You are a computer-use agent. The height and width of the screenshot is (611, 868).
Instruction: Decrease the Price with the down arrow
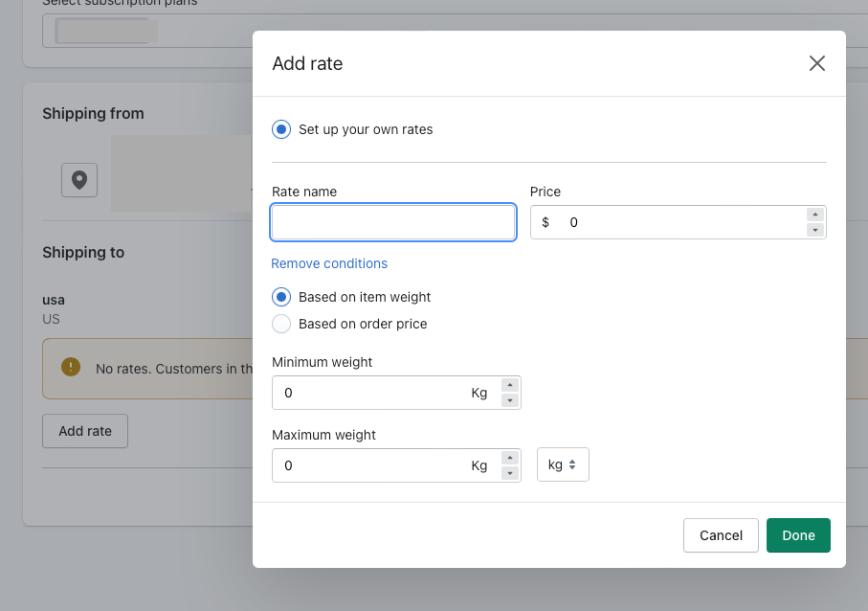click(815, 230)
